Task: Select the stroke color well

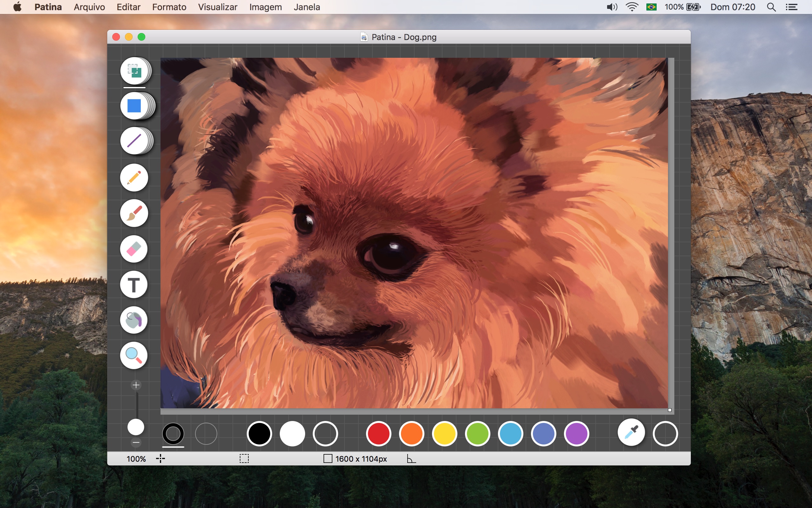Action: (173, 433)
